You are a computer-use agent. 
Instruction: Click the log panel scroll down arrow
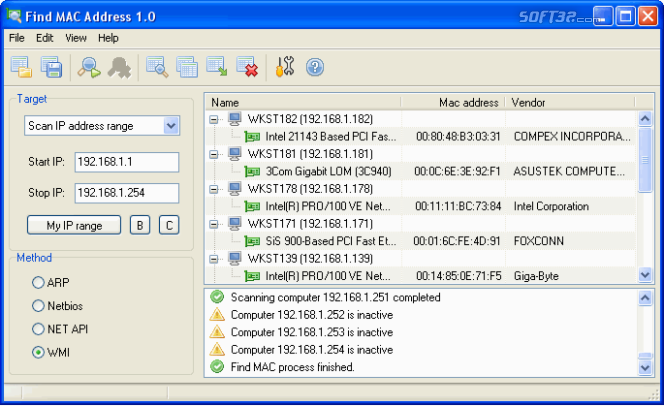click(645, 368)
